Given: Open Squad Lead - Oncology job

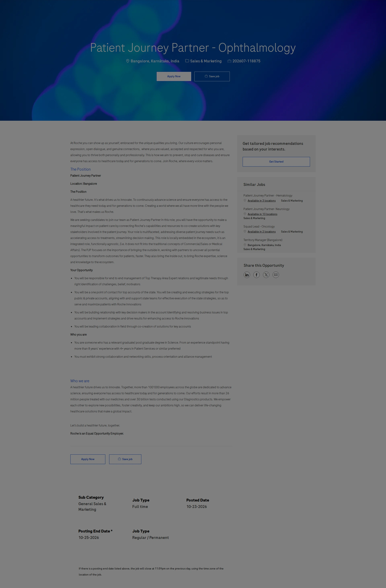Looking at the screenshot, I should [259, 227].
